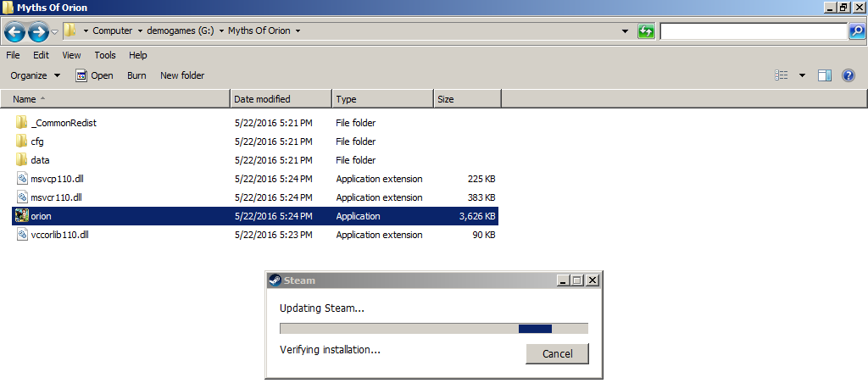Minimize the Myths Of Orion window
868x383 pixels.
click(831, 7)
